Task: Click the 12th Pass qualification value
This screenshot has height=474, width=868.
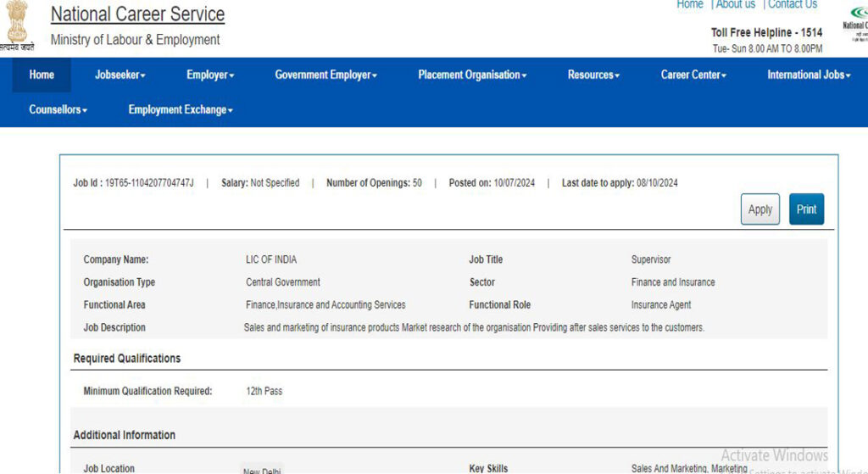Action: click(x=264, y=391)
